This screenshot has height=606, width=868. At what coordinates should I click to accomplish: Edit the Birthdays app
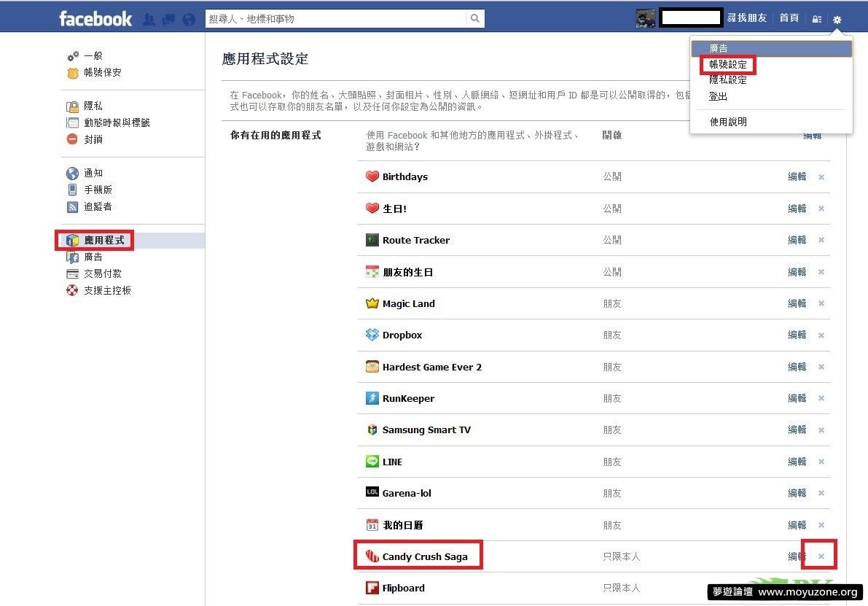(x=797, y=176)
